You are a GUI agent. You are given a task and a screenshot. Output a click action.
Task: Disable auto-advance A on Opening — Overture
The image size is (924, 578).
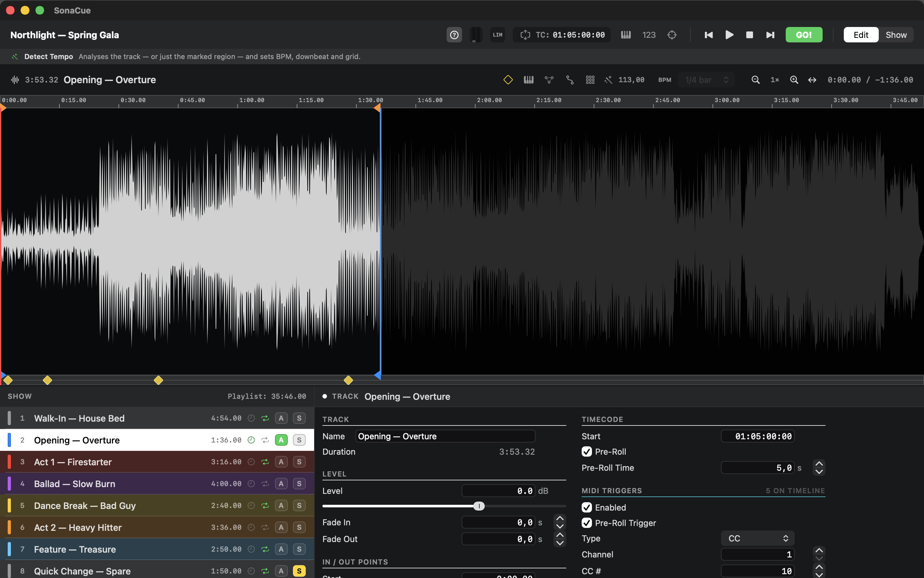[x=281, y=440]
